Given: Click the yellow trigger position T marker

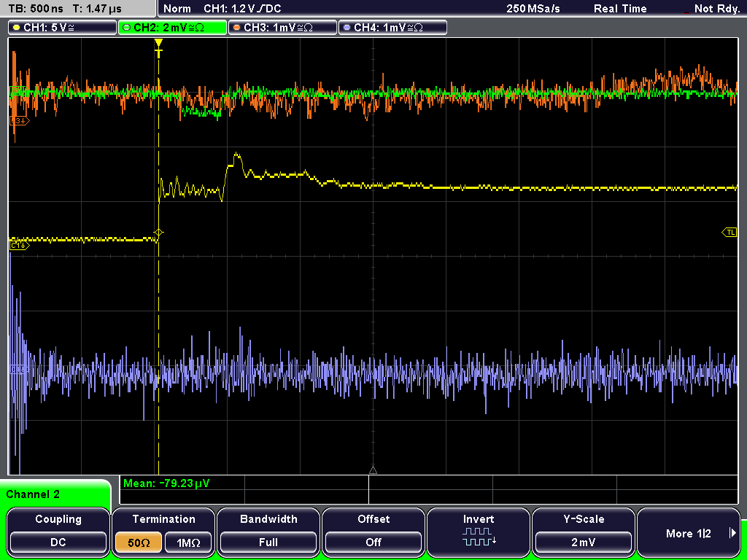Looking at the screenshot, I should 158,49.
